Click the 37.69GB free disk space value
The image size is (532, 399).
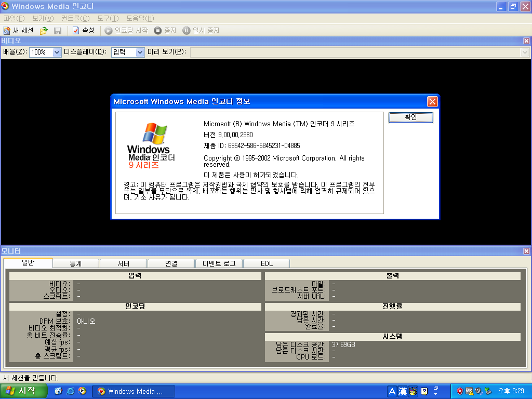[344, 345]
